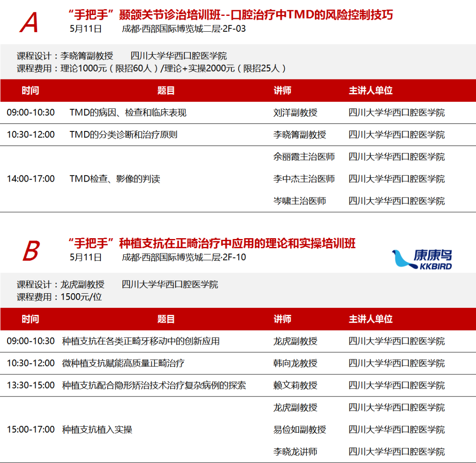The image size is (476, 463).
Task: Click course A date 5月11日
Action: [86, 29]
